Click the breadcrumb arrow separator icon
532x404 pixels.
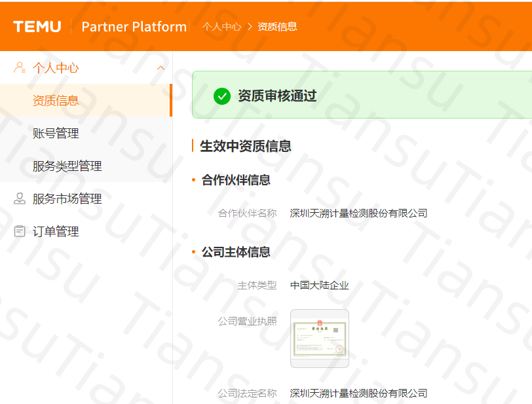(250, 27)
